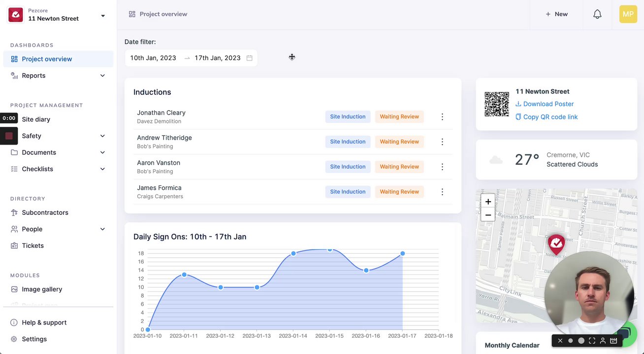Viewport: 644px width, 354px height.
Task: Open options menu for Jonathan Cleary
Action: click(x=442, y=117)
